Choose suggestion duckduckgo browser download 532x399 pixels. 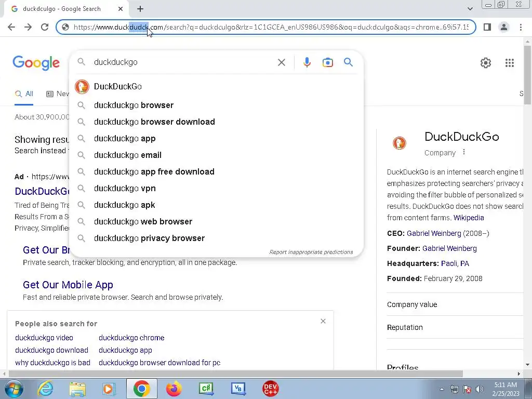pyautogui.click(x=216, y=122)
